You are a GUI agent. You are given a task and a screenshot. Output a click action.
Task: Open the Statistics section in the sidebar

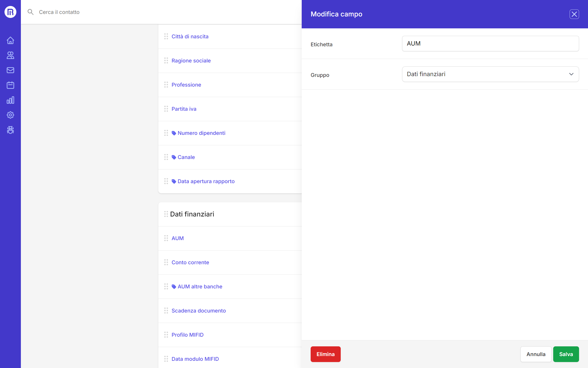[10, 100]
